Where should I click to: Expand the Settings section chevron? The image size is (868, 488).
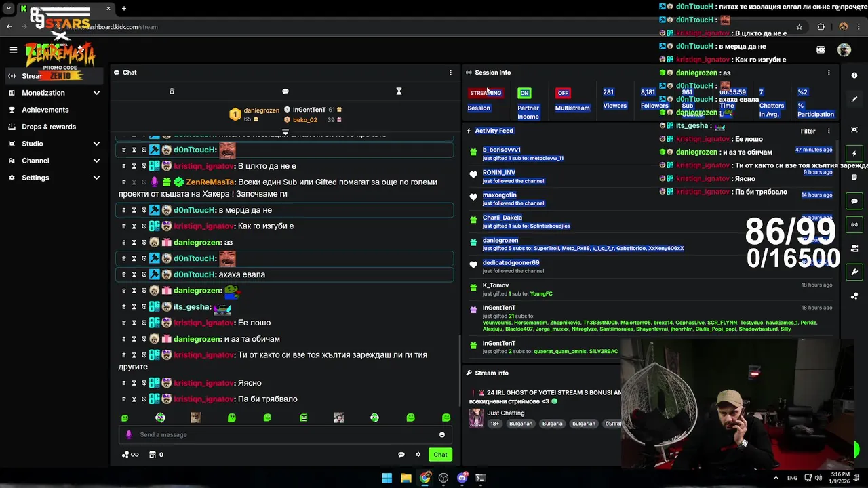pyautogui.click(x=96, y=178)
